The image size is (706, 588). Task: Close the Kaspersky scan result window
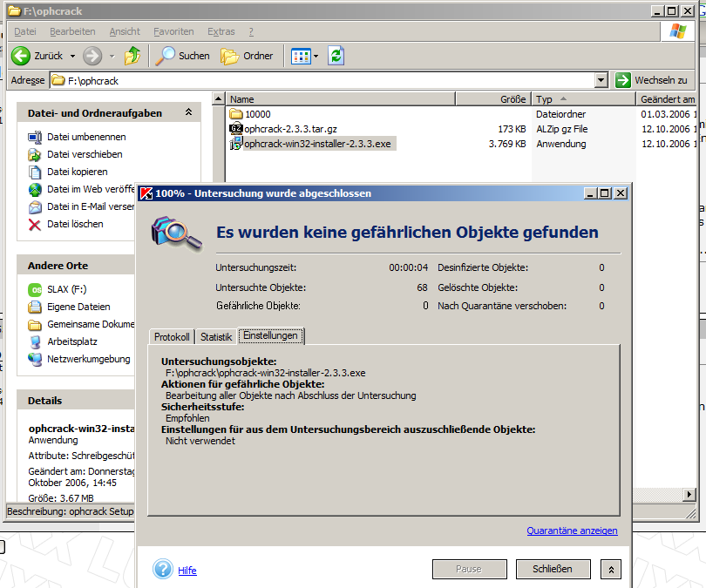[621, 193]
